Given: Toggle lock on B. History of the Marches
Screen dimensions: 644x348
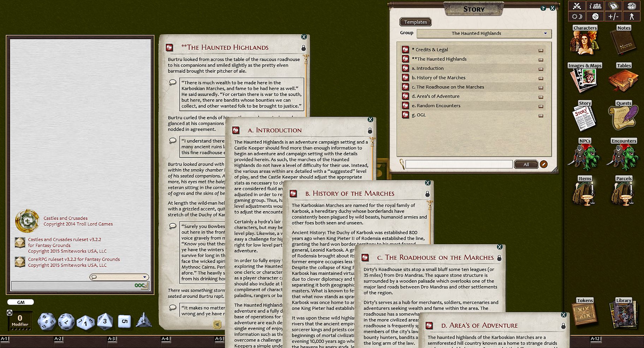Looking at the screenshot, I should [x=427, y=194].
